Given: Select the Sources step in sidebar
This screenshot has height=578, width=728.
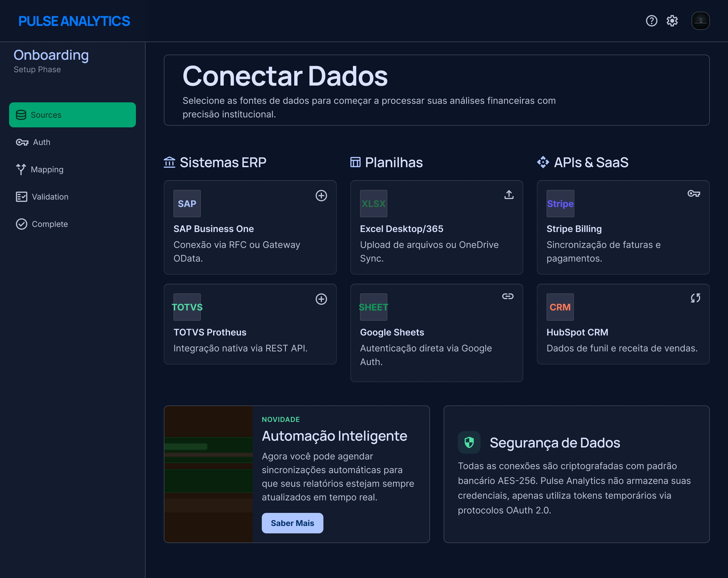Looking at the screenshot, I should 72,115.
